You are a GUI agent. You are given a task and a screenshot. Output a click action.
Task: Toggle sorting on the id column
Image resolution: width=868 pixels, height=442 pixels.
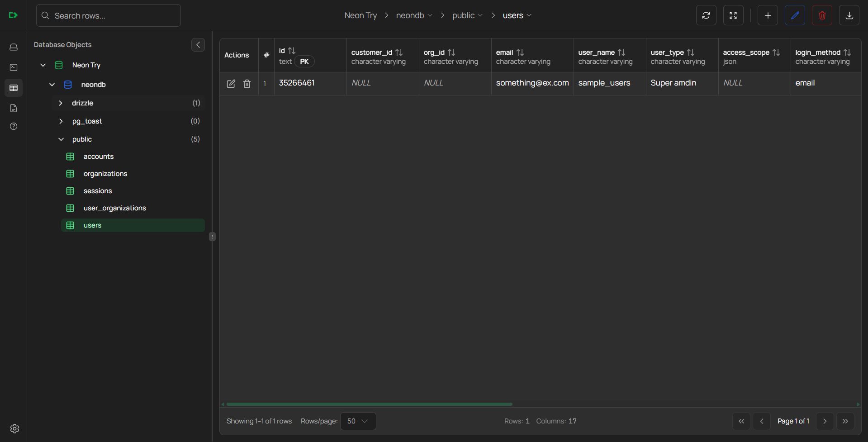[x=291, y=51]
